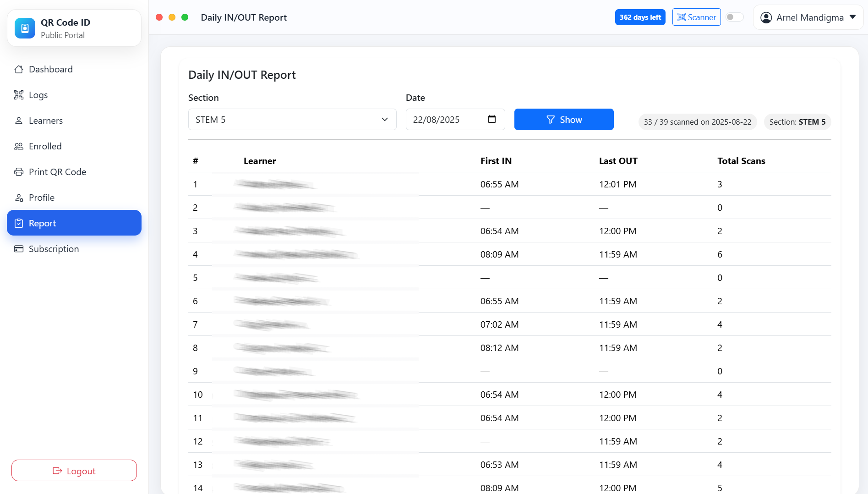Click the Print QR Code printer icon
This screenshot has height=494, width=868.
click(19, 172)
